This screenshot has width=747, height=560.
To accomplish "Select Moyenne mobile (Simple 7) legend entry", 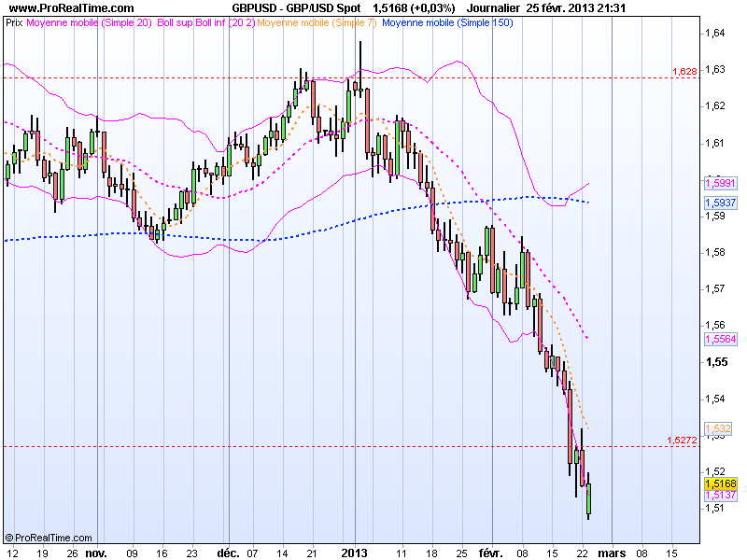I will [x=317, y=22].
